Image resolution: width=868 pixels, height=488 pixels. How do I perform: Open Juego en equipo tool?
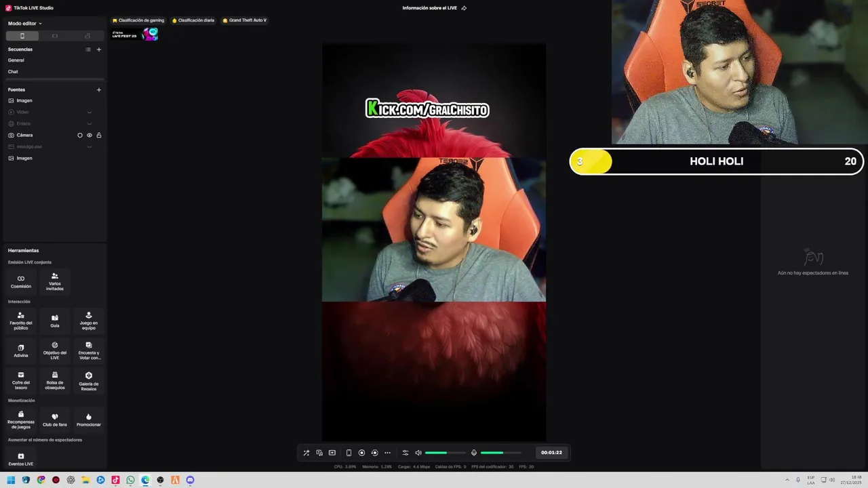[x=89, y=321]
